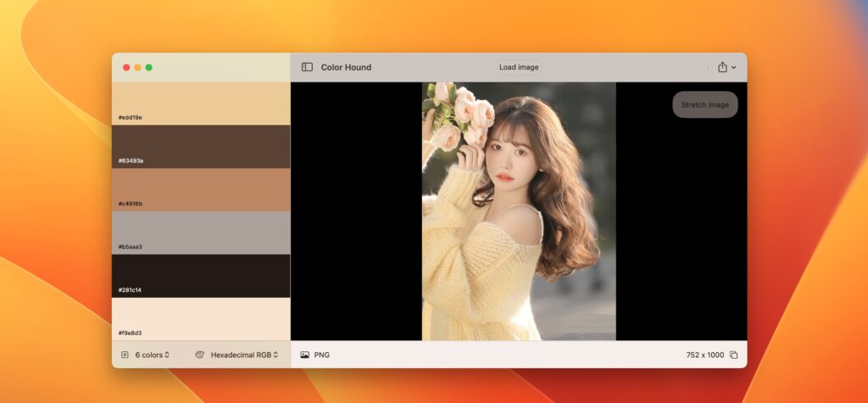This screenshot has width=868, height=403.
Task: Click the list icon beside 6 colors
Action: click(125, 355)
